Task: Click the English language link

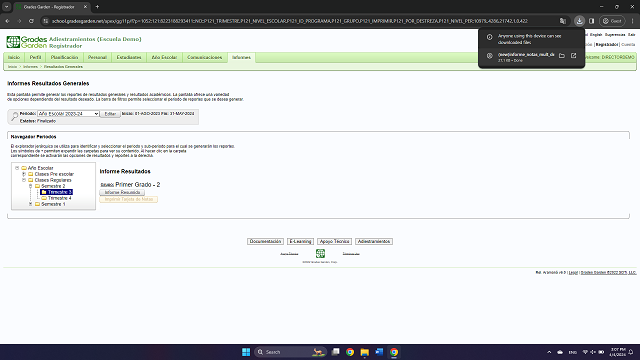Action: (596, 35)
